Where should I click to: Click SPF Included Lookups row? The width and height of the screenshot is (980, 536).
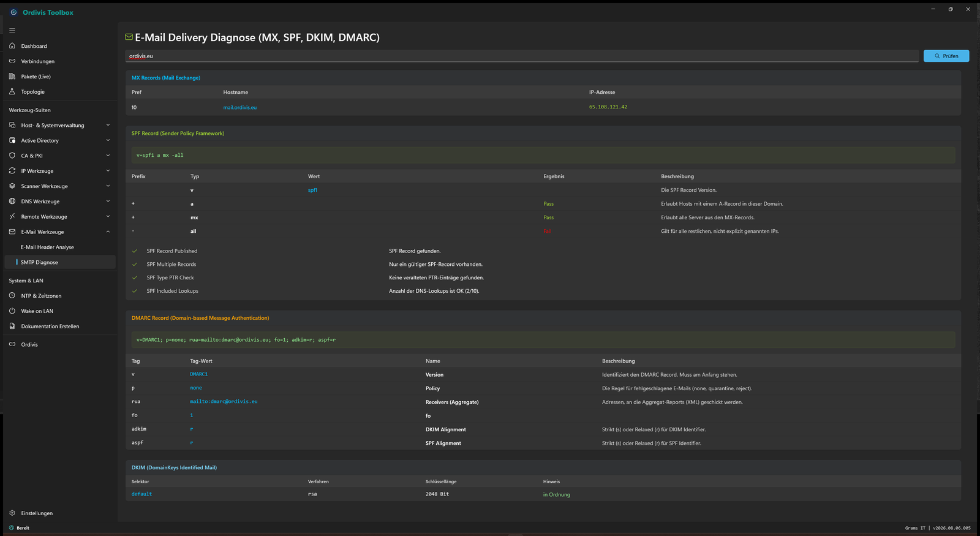(543, 292)
